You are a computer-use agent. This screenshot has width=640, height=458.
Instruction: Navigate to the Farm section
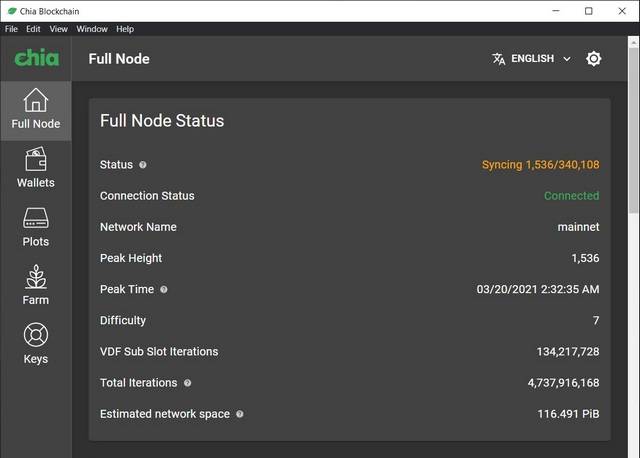coord(35,278)
